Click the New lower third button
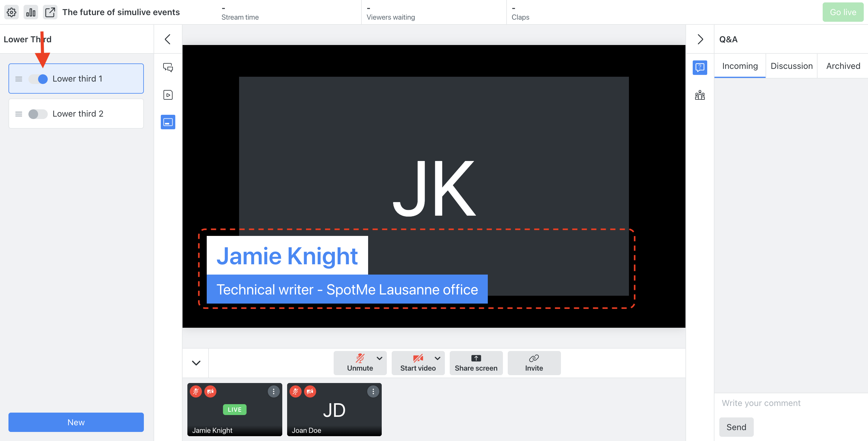 (x=76, y=421)
